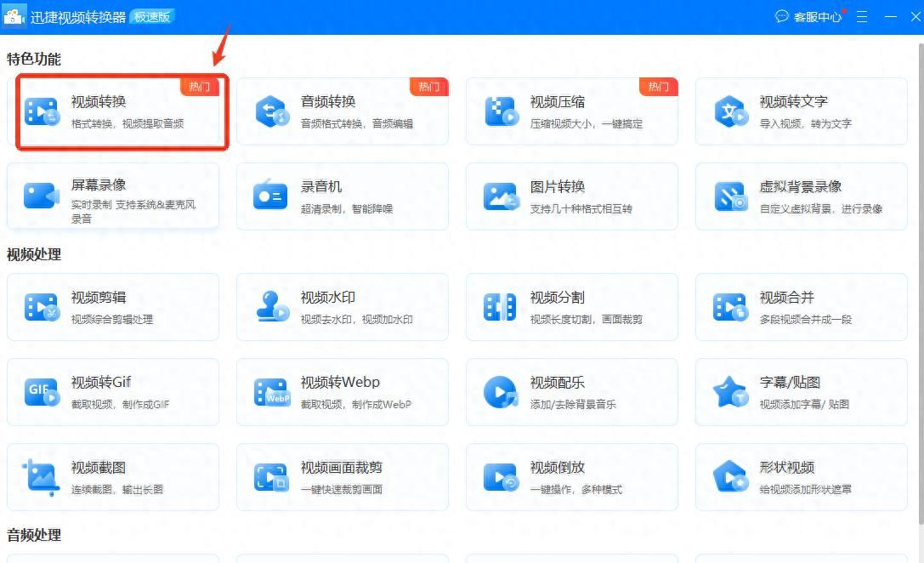The image size is (924, 563).
Task: Open the 视频画面裁剪 crop icon
Action: click(272, 477)
